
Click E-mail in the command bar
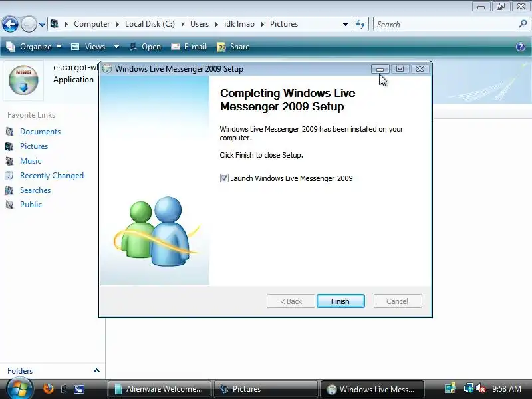[189, 47]
